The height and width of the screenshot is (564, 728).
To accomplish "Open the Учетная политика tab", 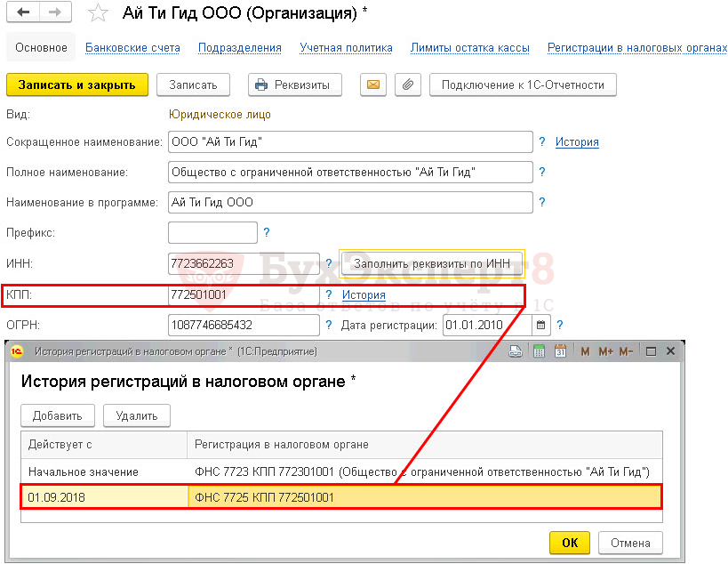I will click(x=346, y=48).
